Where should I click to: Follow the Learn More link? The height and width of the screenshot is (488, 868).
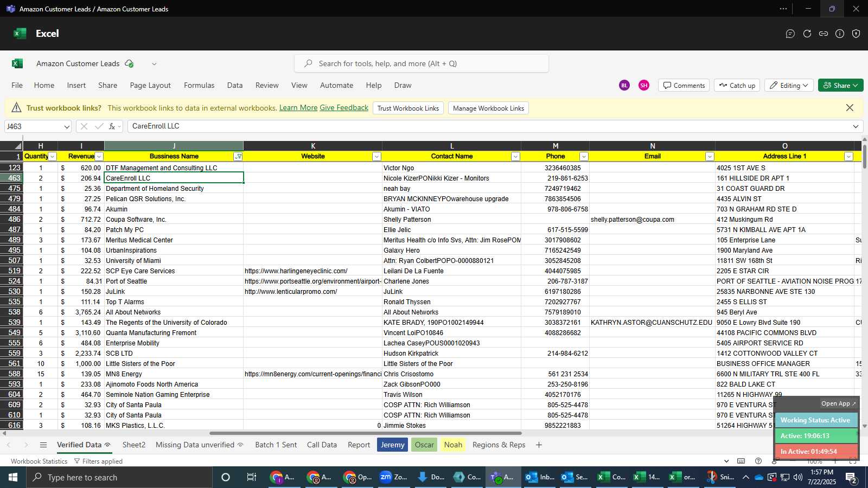tap(298, 108)
